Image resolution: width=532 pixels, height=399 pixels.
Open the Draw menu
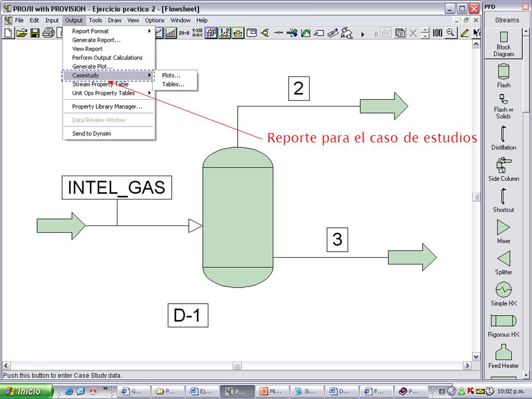pyautogui.click(x=115, y=21)
